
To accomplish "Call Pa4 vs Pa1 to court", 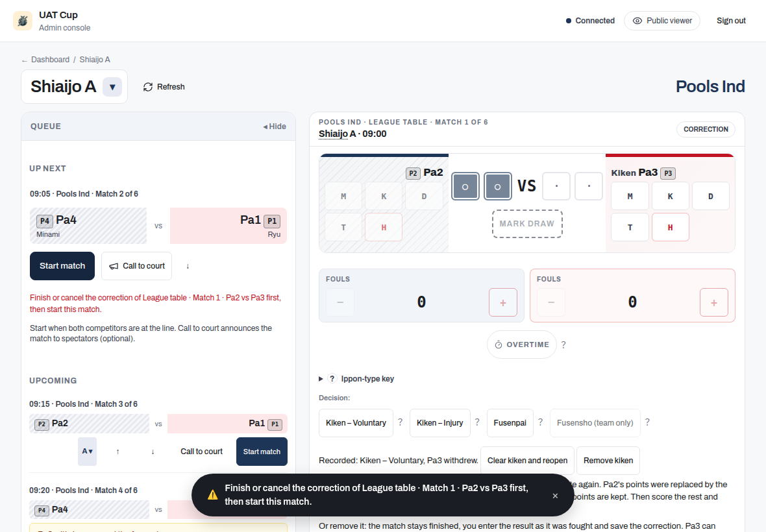I will (x=137, y=266).
